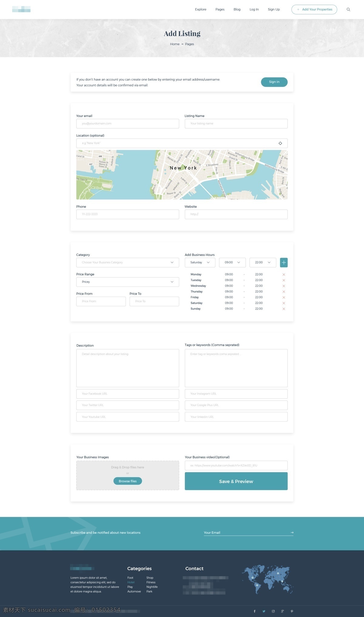Remove the Tuesday business hours row

point(284,280)
